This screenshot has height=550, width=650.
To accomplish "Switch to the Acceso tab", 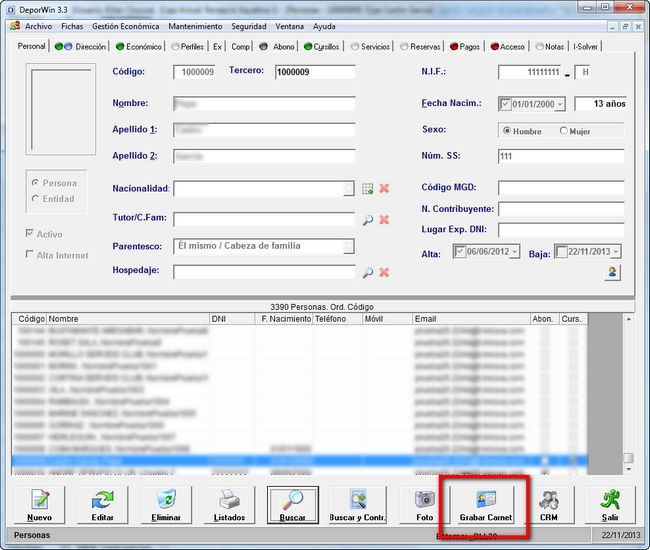I will click(x=508, y=46).
